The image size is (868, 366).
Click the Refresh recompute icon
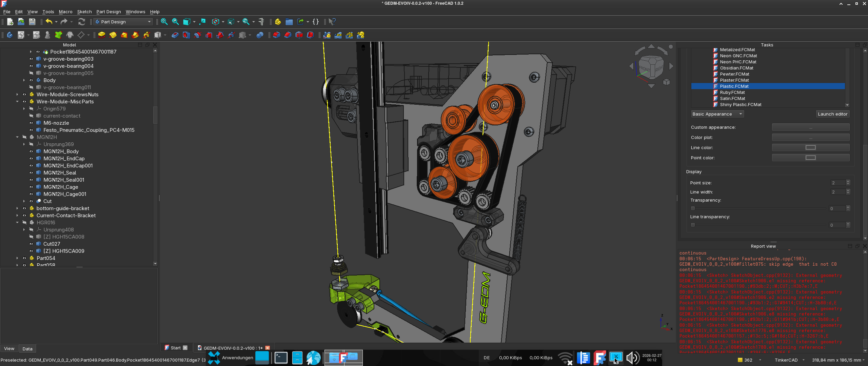81,22
